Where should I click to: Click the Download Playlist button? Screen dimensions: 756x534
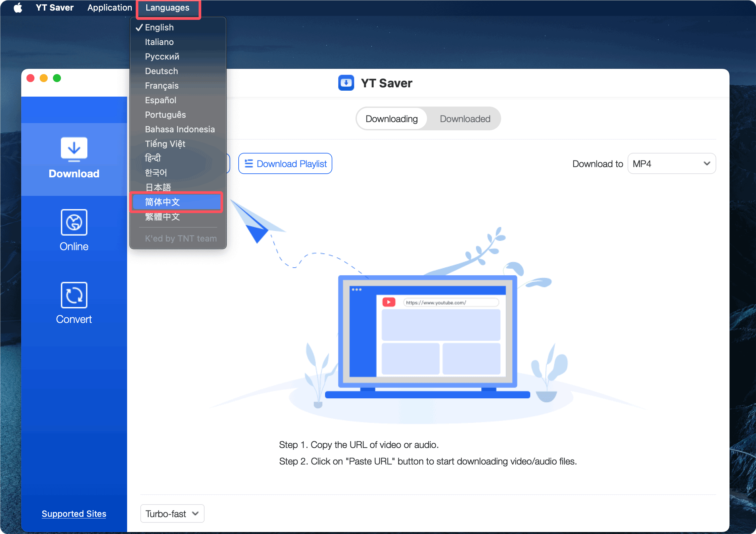[285, 163]
